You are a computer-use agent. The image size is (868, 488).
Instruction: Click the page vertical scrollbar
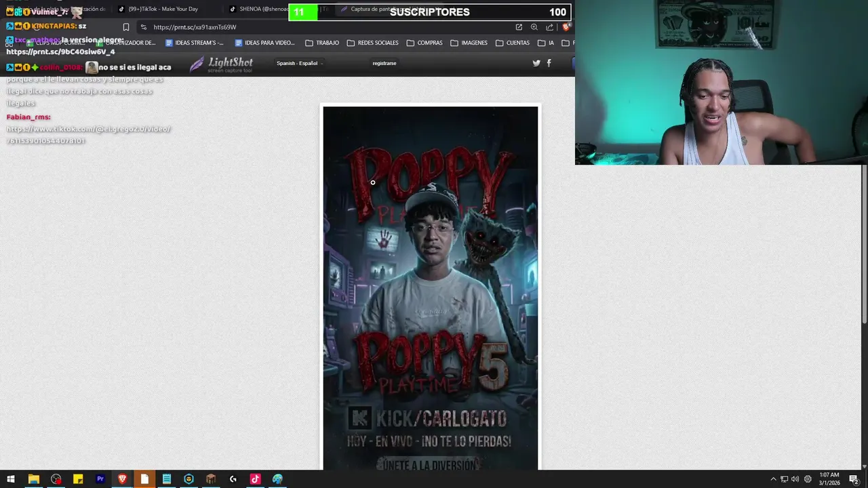[864, 244]
